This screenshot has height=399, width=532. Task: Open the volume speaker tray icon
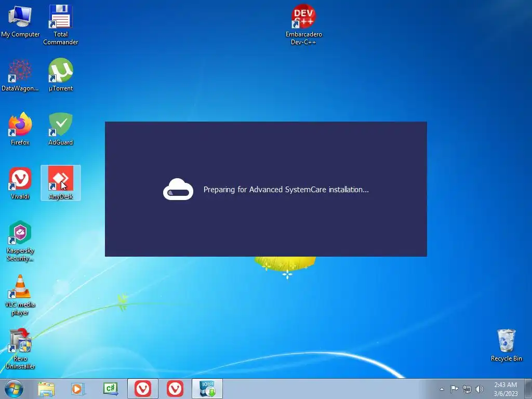(480, 389)
